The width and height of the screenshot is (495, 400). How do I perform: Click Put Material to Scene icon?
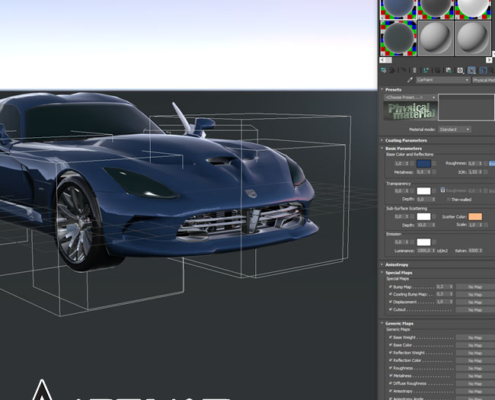pos(392,70)
